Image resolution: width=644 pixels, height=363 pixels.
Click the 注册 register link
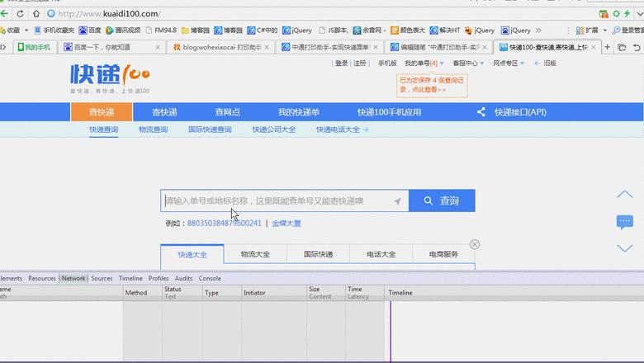point(360,64)
